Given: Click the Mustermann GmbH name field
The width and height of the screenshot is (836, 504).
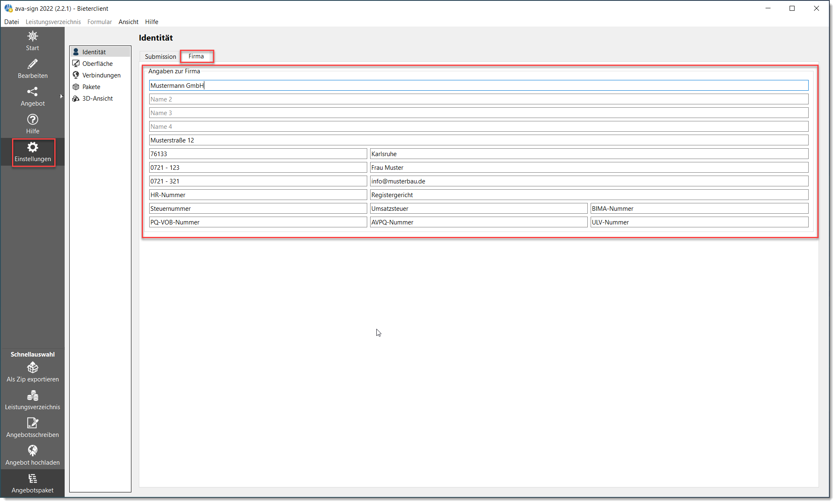Looking at the screenshot, I should (x=479, y=85).
